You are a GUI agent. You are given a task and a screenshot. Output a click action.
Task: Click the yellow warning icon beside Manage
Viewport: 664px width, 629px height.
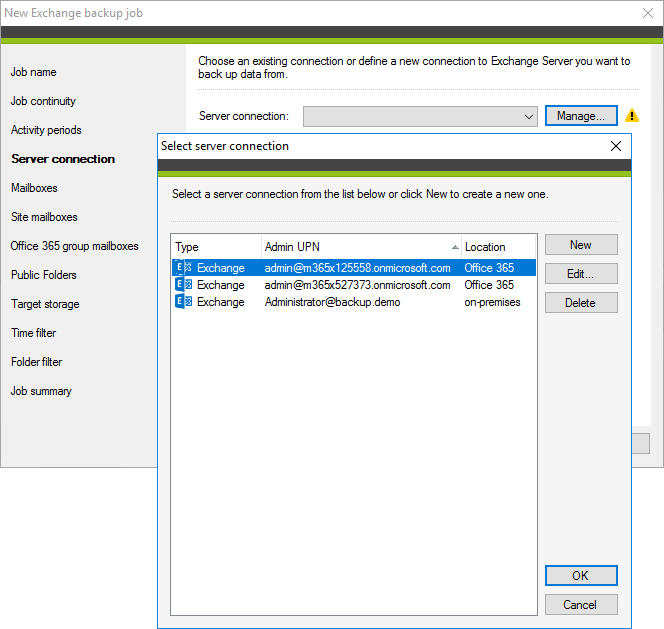pyautogui.click(x=632, y=116)
